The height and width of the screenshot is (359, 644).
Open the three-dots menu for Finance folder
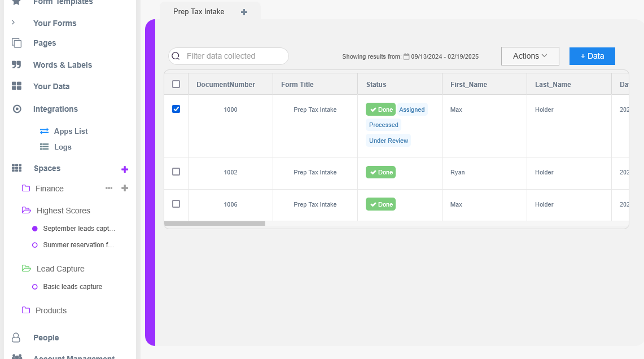coord(109,188)
